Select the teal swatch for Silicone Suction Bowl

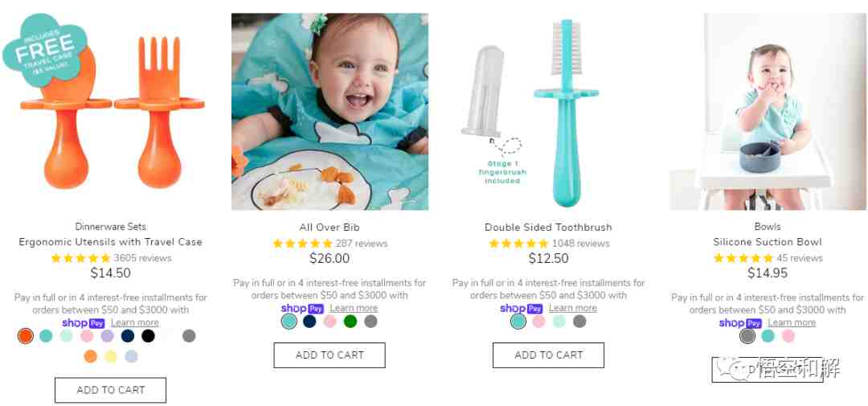pyautogui.click(x=768, y=336)
